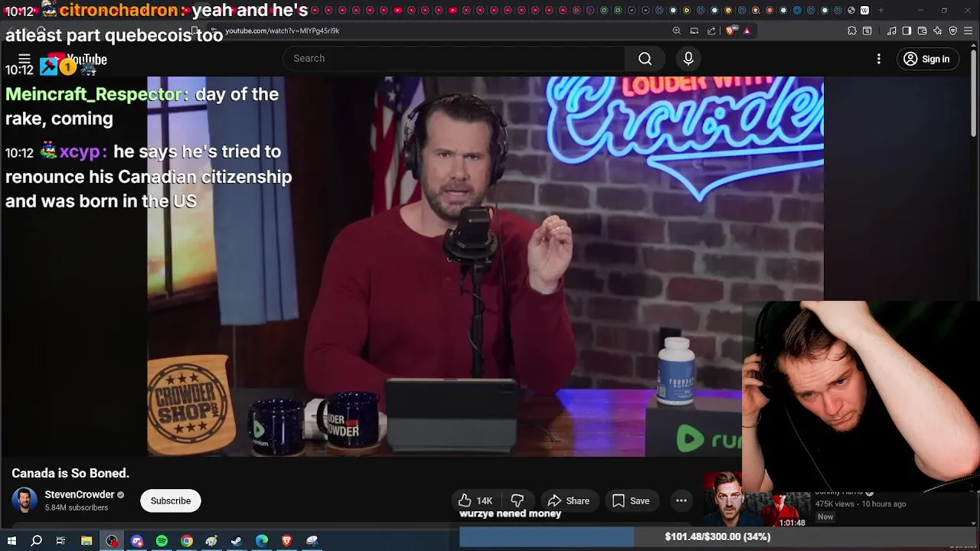Click the Canada is So Boned video player
Image resolution: width=980 pixels, height=551 pixels.
[x=485, y=266]
